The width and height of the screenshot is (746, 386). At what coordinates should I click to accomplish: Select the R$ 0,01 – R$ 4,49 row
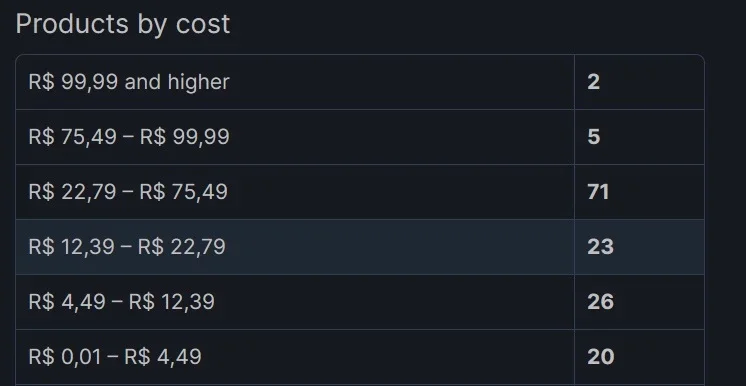click(x=360, y=357)
